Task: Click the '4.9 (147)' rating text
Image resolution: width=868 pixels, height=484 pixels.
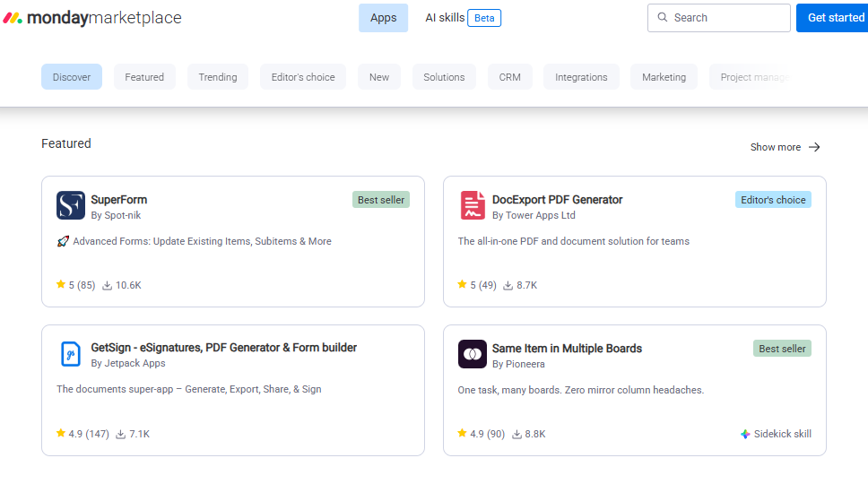Action: coord(89,434)
